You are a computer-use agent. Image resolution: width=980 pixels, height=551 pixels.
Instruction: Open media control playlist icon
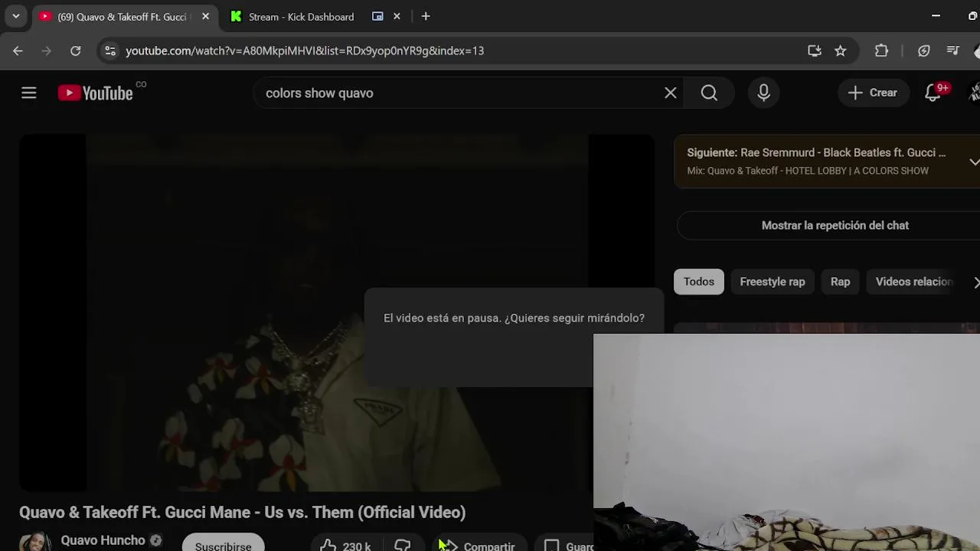(x=953, y=51)
